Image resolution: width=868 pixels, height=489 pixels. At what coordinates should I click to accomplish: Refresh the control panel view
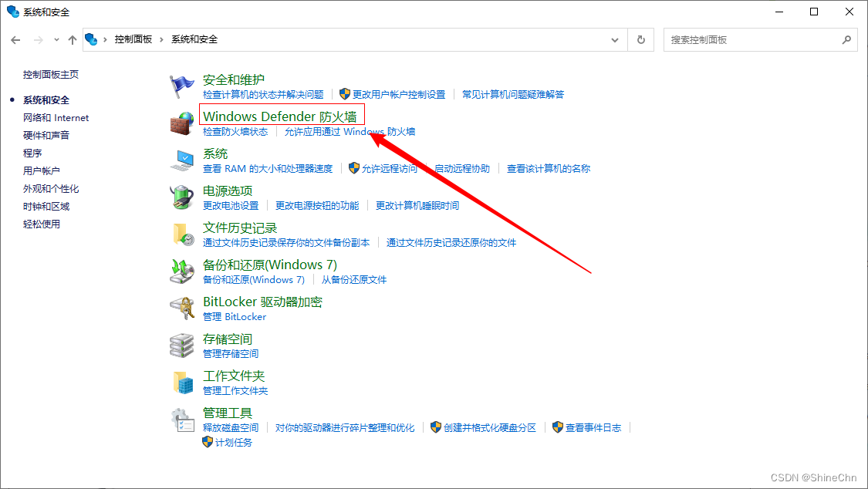(x=641, y=40)
